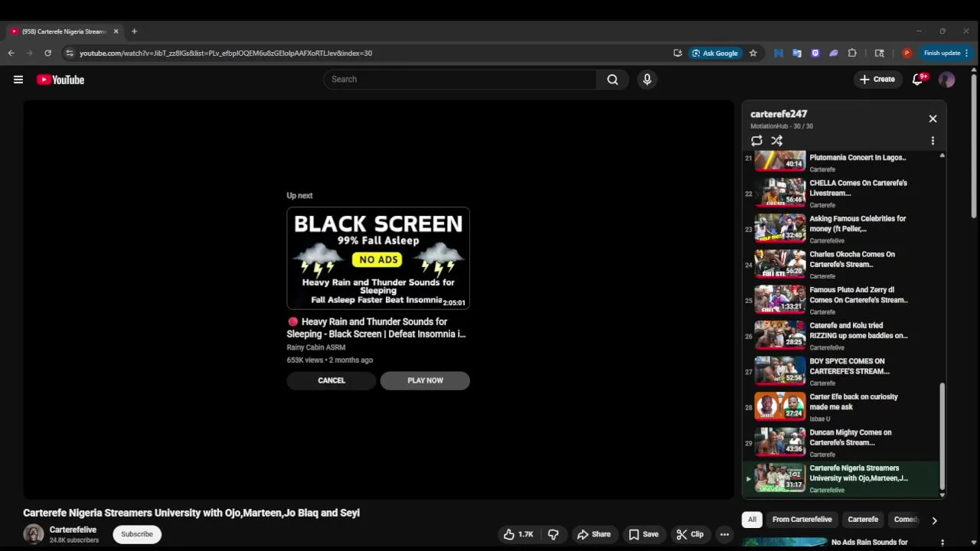
Task: Open a new browser tab
Action: 134,31
